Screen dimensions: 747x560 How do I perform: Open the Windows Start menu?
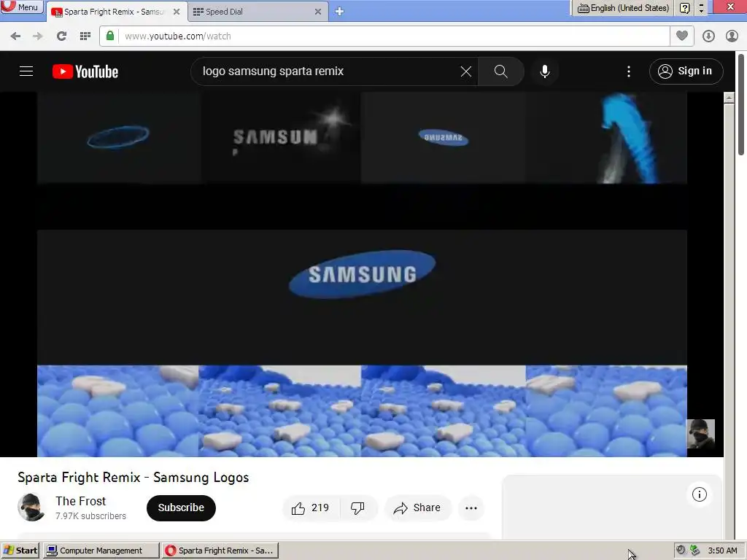point(20,551)
